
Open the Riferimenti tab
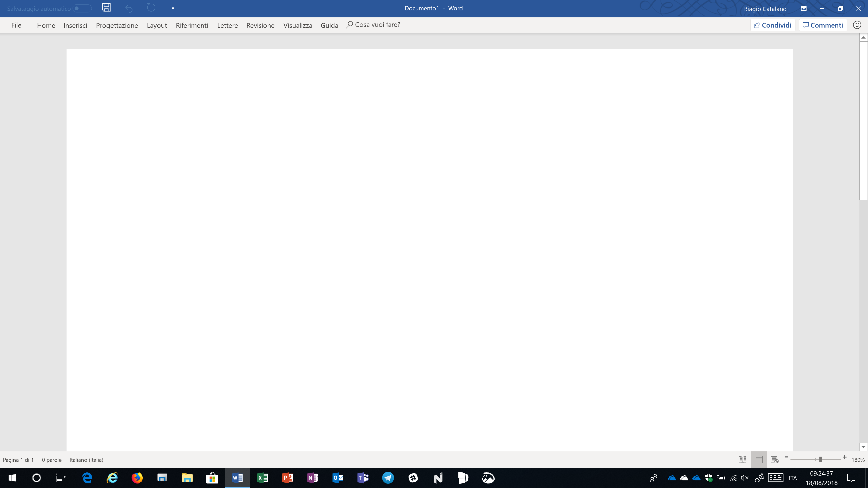(x=192, y=25)
